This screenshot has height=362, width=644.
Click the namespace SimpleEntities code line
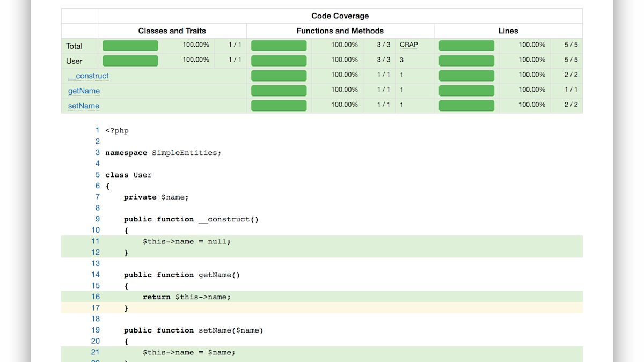tap(163, 152)
